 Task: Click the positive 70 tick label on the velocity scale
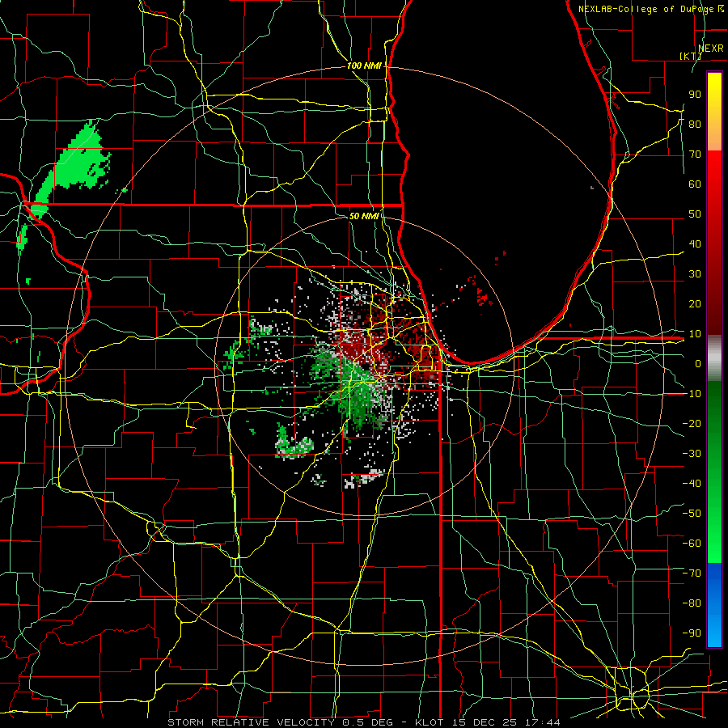coord(695,154)
